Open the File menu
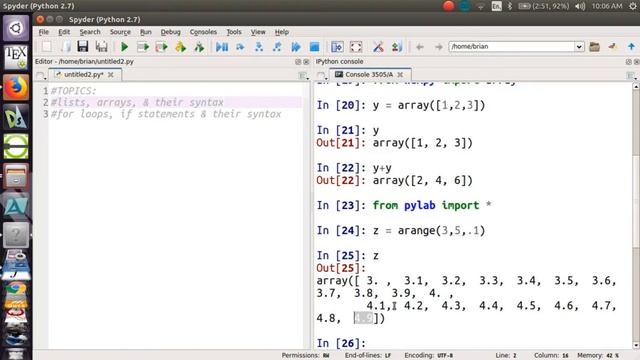Screen dimensions: 640x360 [x=44, y=32]
